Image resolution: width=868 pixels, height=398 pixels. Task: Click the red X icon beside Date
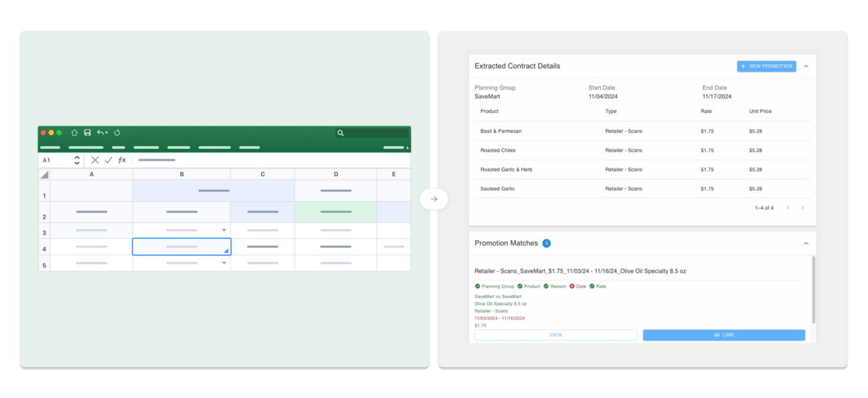click(x=572, y=286)
